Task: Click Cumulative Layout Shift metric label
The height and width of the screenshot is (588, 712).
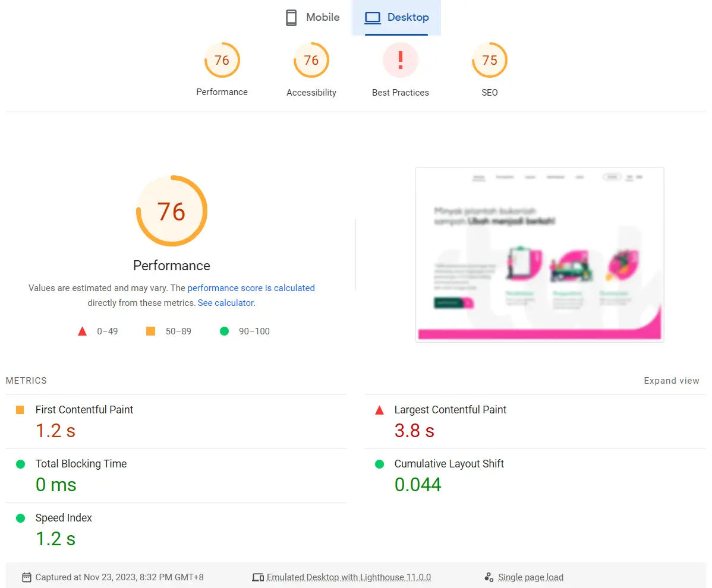Action: [449, 464]
